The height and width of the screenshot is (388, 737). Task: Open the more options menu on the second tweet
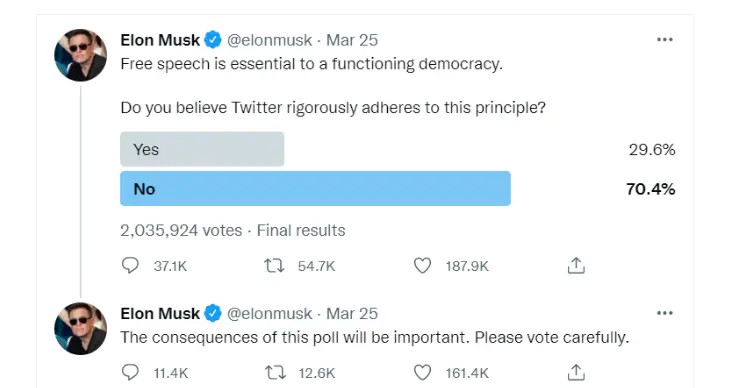665,313
